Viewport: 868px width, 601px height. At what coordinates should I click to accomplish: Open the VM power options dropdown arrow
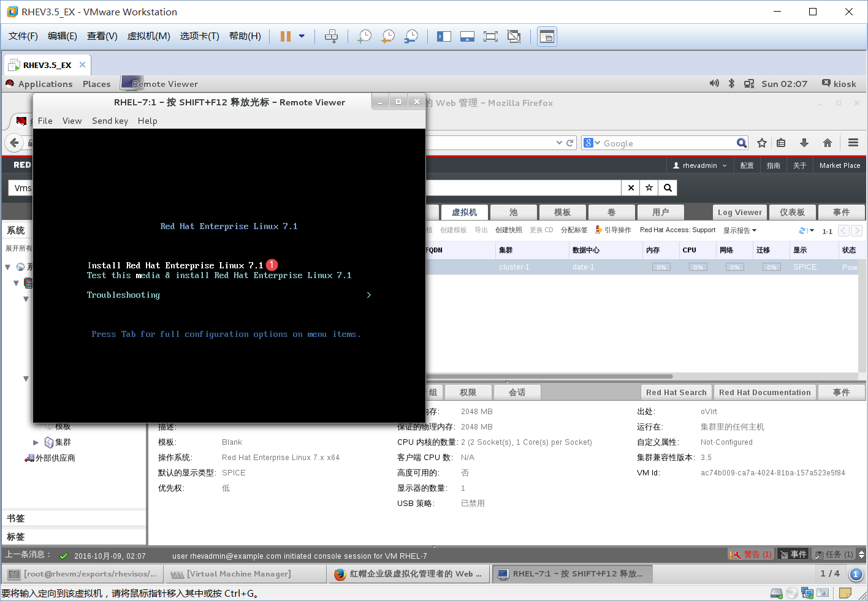click(302, 36)
